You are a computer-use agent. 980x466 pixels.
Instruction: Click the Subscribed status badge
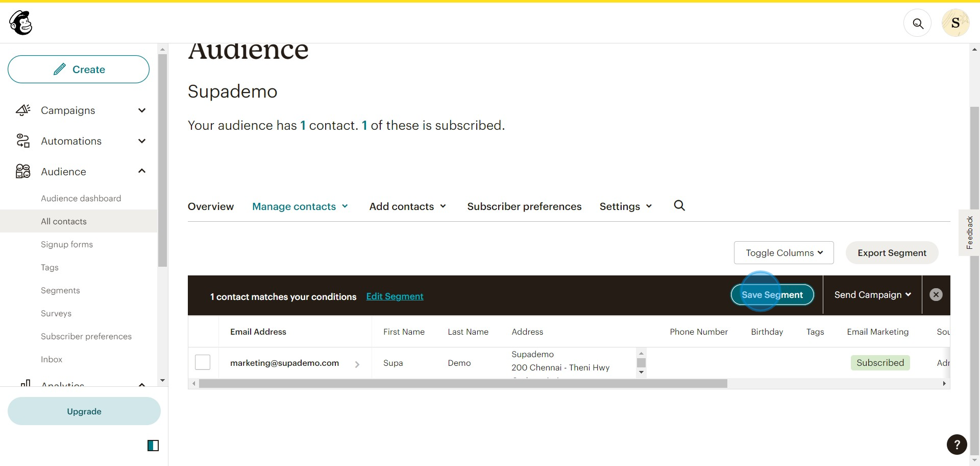pos(880,363)
